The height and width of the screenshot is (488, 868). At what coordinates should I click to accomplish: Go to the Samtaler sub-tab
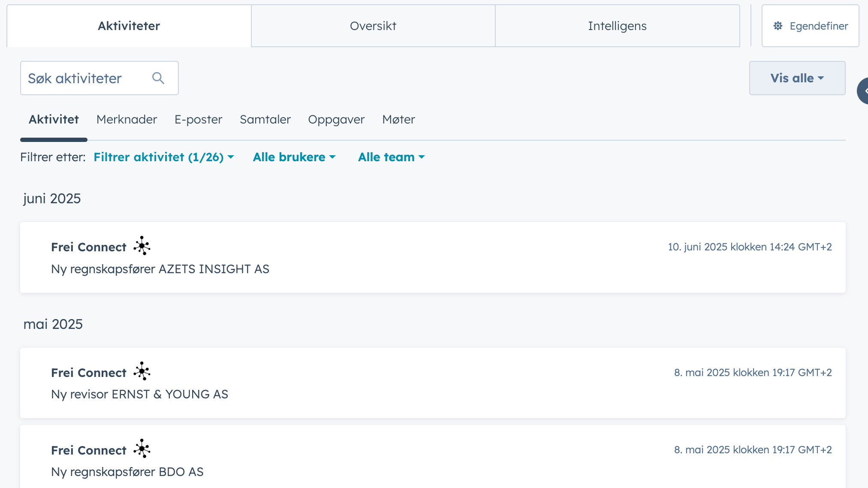pos(265,119)
